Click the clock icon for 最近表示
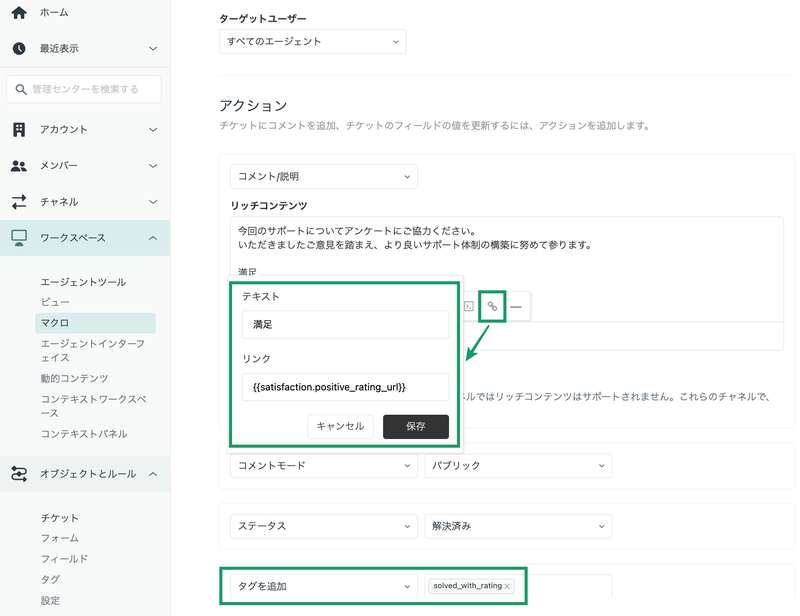Screen dimensions: 800x616 (x=19, y=48)
